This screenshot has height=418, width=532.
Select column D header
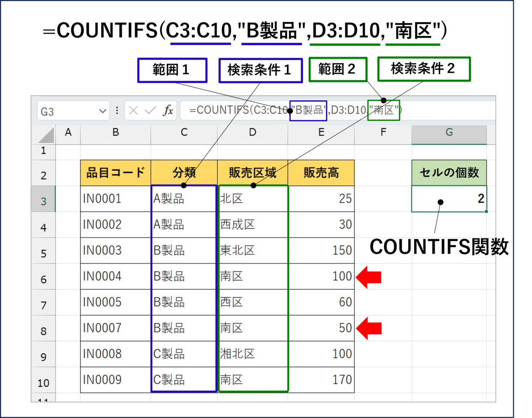253,133
